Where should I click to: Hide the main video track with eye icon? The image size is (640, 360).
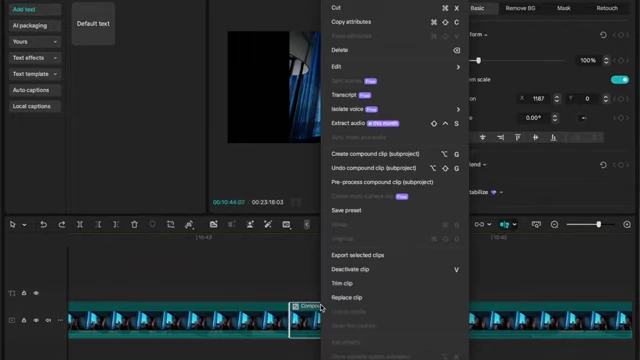pyautogui.click(x=36, y=320)
